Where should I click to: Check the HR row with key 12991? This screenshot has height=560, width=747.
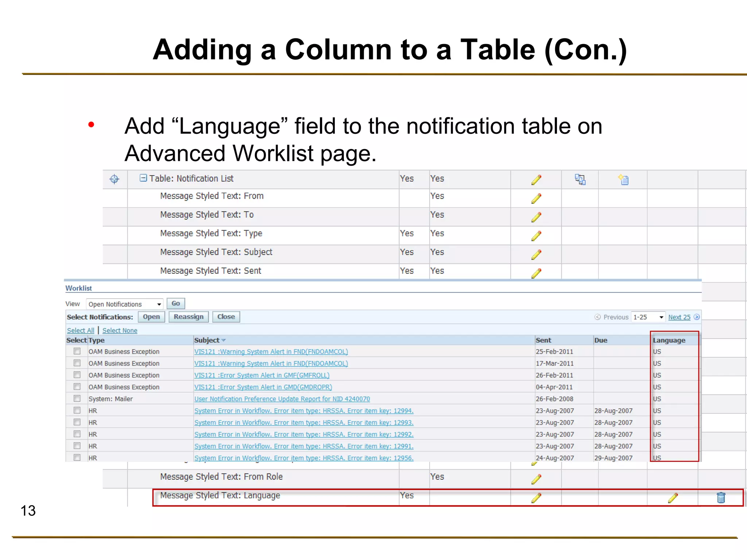[77, 446]
